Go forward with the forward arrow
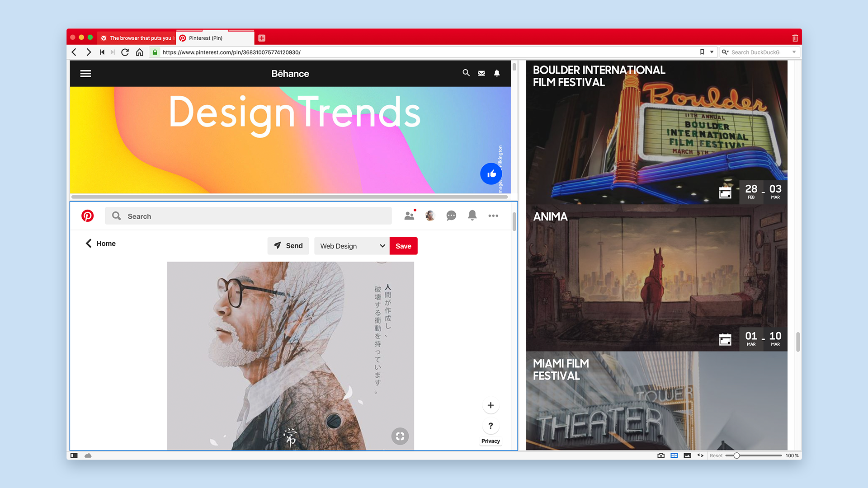 (x=89, y=52)
